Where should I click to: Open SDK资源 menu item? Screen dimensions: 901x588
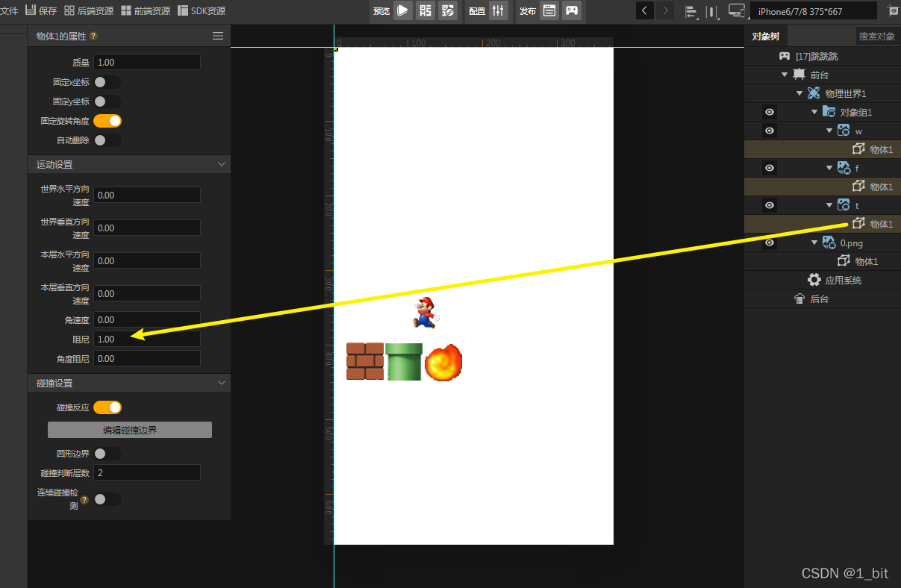point(202,10)
